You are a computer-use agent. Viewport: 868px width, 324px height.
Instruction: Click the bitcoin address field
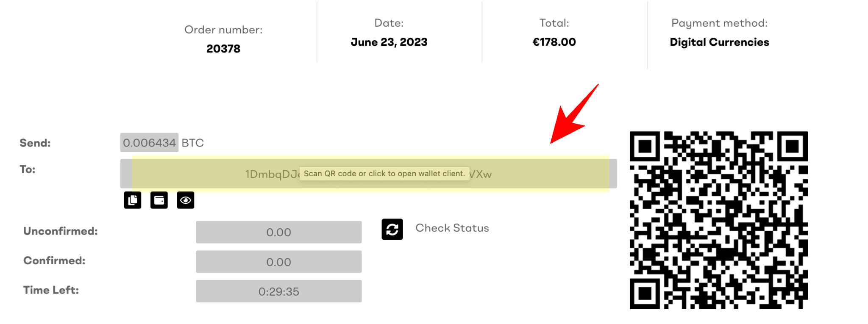pos(368,174)
